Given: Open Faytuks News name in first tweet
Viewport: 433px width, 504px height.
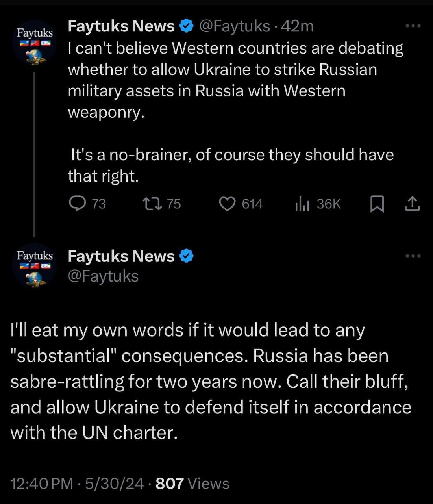Looking at the screenshot, I should pyautogui.click(x=121, y=26).
